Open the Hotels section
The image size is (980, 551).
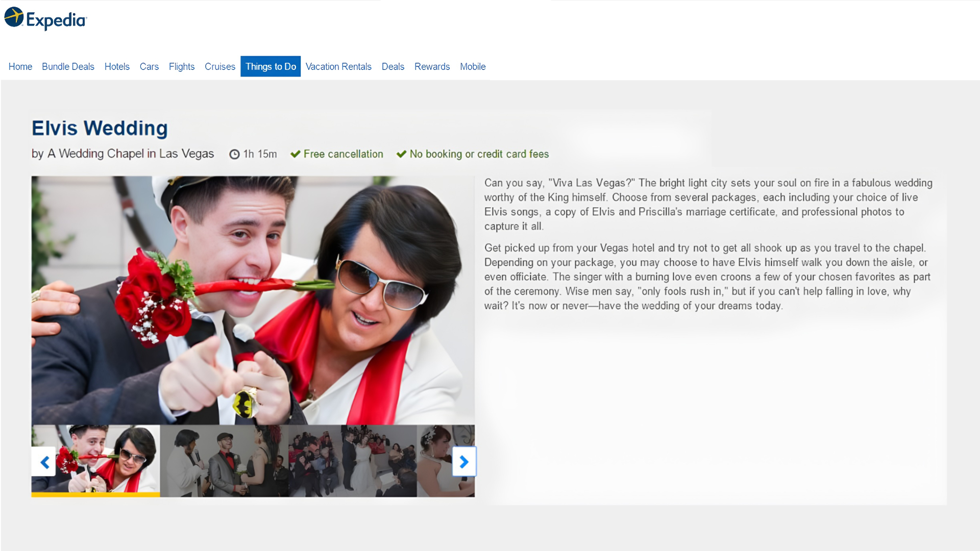click(x=117, y=67)
